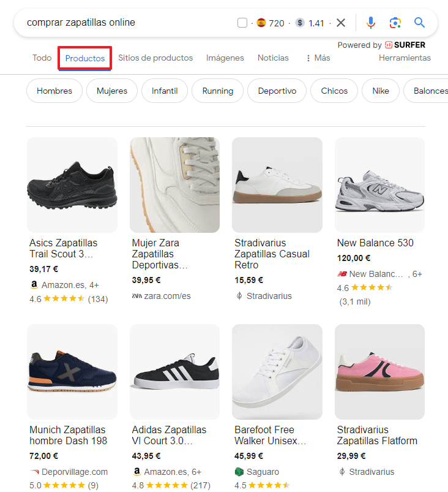The width and height of the screenshot is (448, 492).
Task: Open Asics Zapatillas Trail Scout 3 title
Action: coord(63,248)
